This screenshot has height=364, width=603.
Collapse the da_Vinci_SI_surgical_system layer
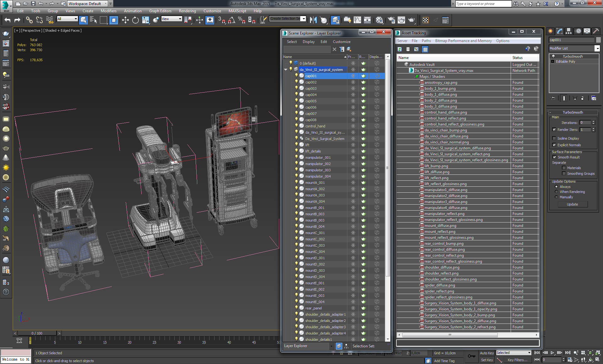[x=285, y=70]
